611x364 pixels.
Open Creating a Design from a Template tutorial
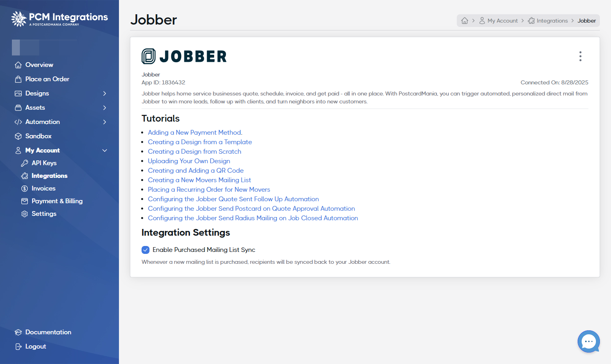pos(200,142)
